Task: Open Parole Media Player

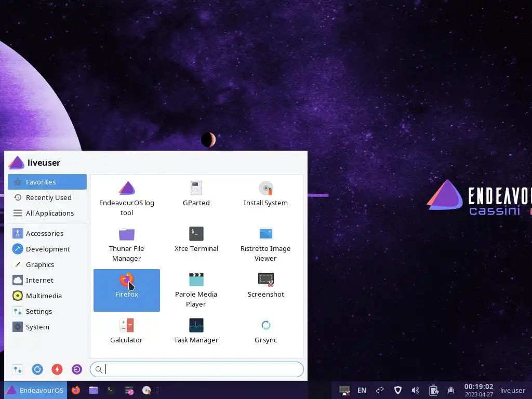Action: [196, 290]
